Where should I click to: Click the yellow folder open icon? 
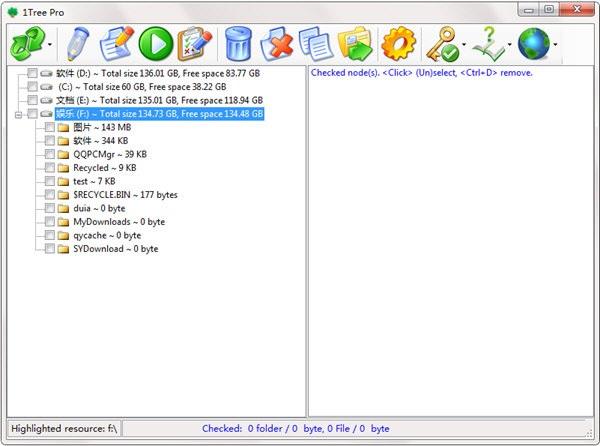coord(355,44)
